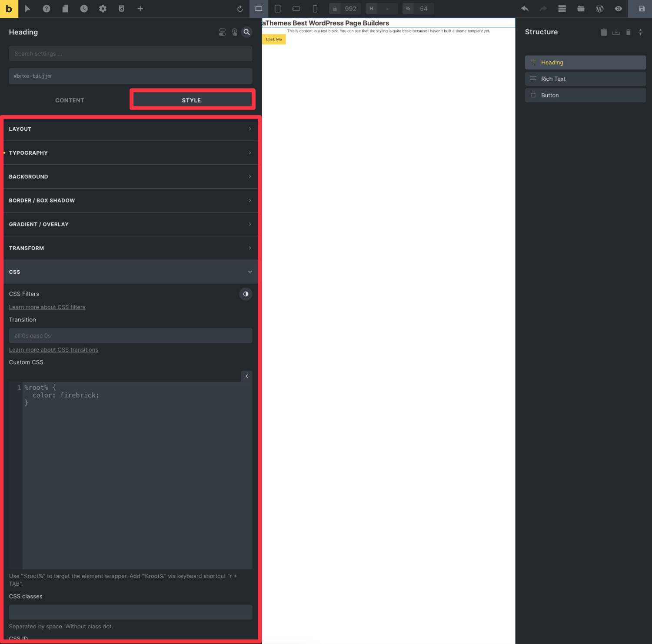Click the Transition input field

[x=130, y=336]
